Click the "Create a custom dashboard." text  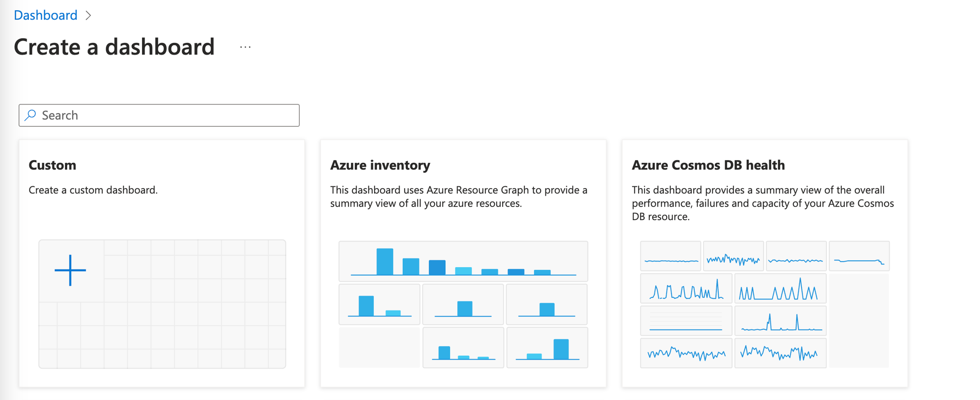tap(93, 190)
